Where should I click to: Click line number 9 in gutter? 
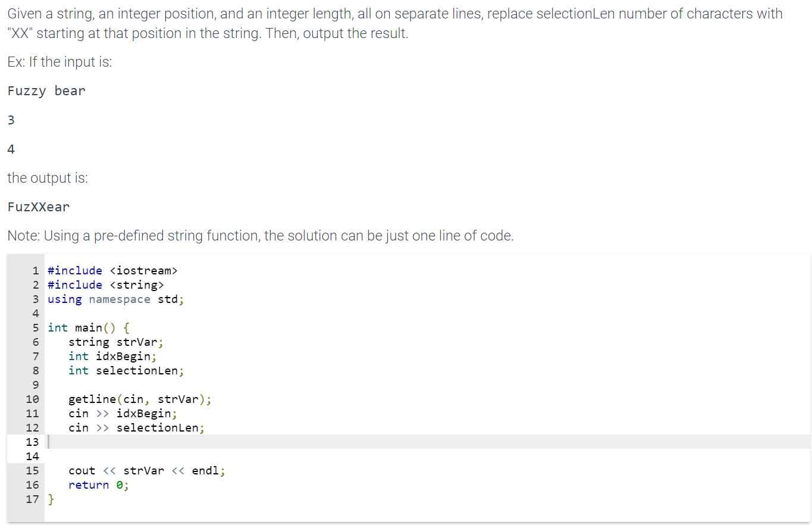pos(35,385)
